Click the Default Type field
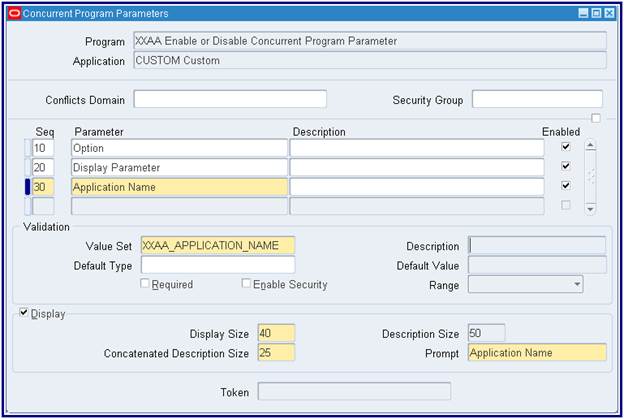The image size is (624, 419). coord(218,265)
